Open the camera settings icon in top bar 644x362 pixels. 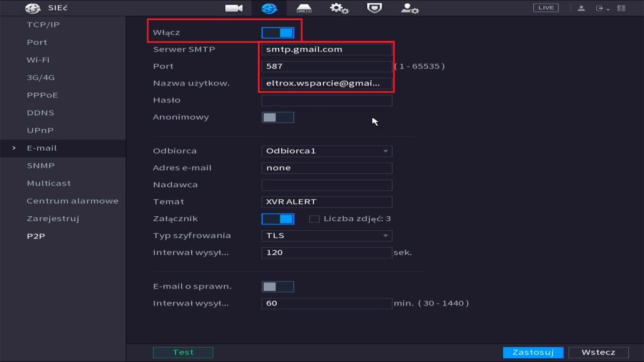[x=234, y=8]
